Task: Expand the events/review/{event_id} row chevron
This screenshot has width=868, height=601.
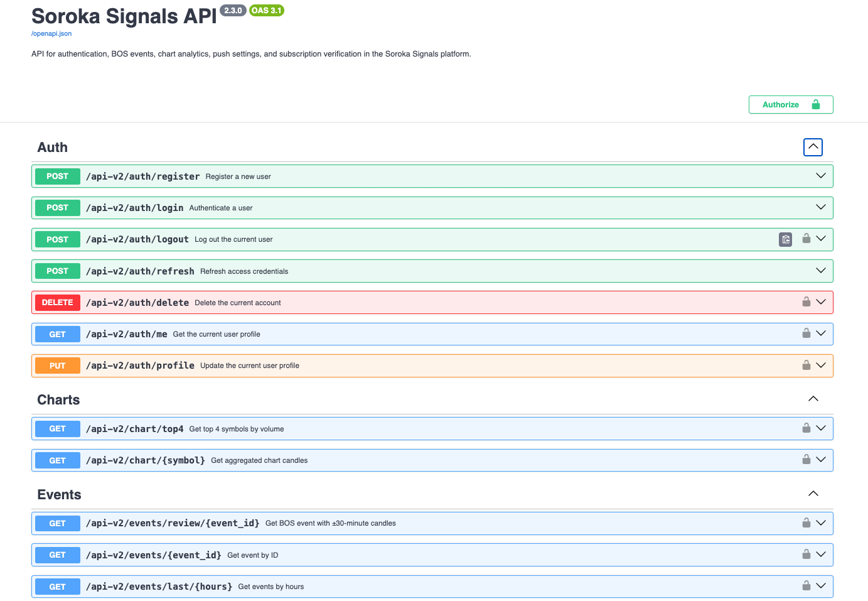Action: (820, 523)
